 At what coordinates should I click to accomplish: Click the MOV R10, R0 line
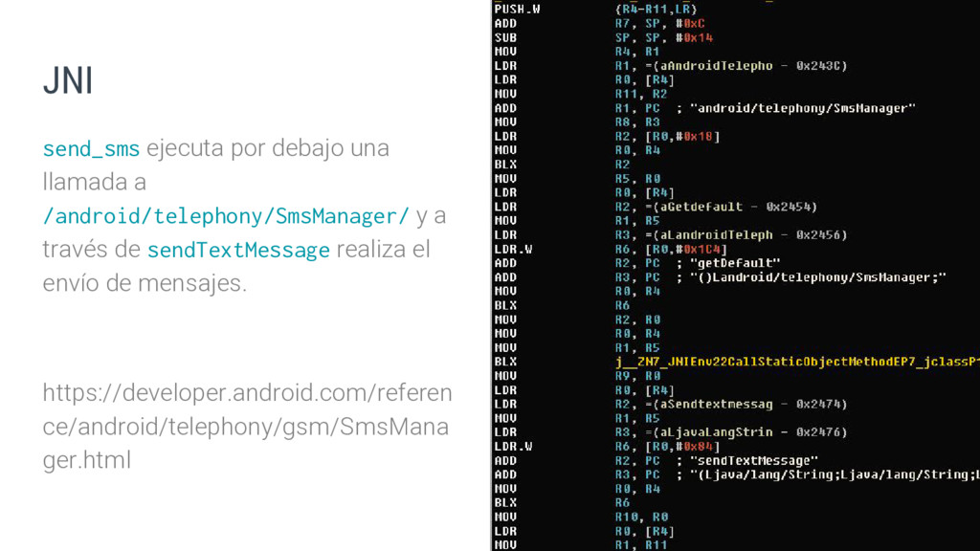point(581,518)
